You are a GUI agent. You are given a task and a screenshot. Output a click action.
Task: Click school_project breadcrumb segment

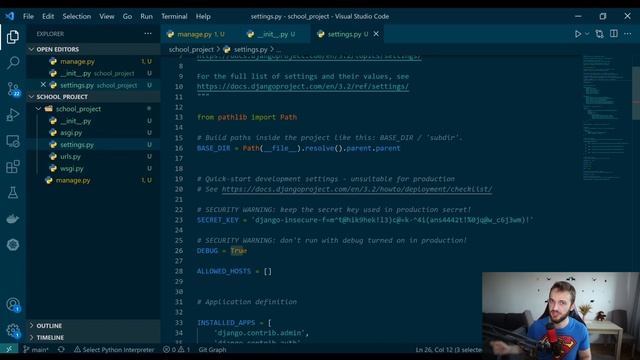pos(191,49)
